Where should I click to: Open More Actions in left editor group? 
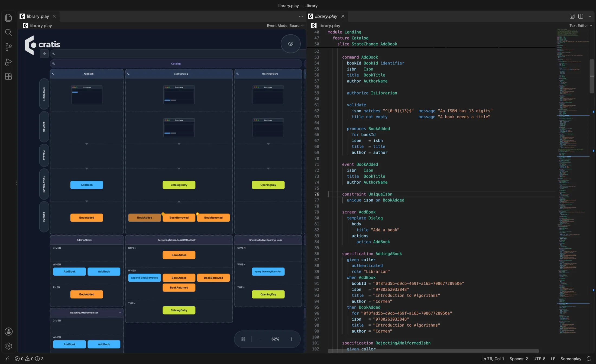[x=301, y=16]
